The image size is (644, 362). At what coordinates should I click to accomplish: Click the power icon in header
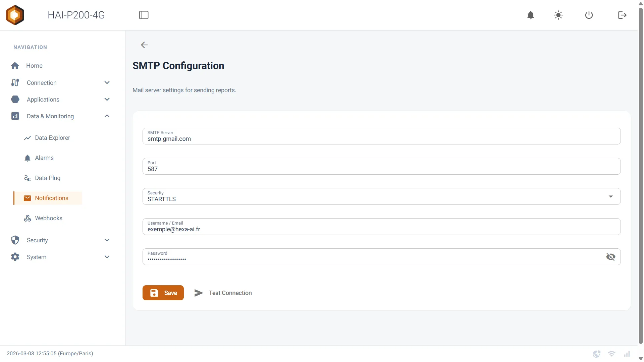click(x=589, y=15)
